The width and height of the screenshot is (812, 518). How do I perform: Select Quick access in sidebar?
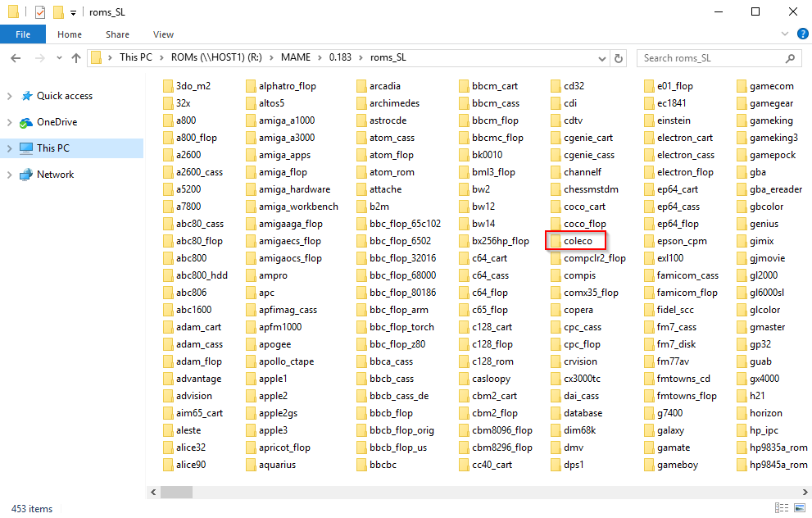click(x=65, y=96)
